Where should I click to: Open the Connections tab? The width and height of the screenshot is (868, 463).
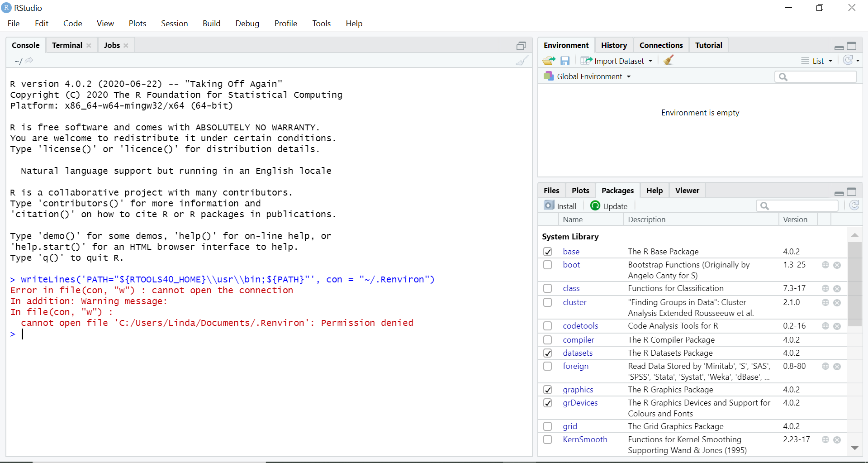coord(661,45)
